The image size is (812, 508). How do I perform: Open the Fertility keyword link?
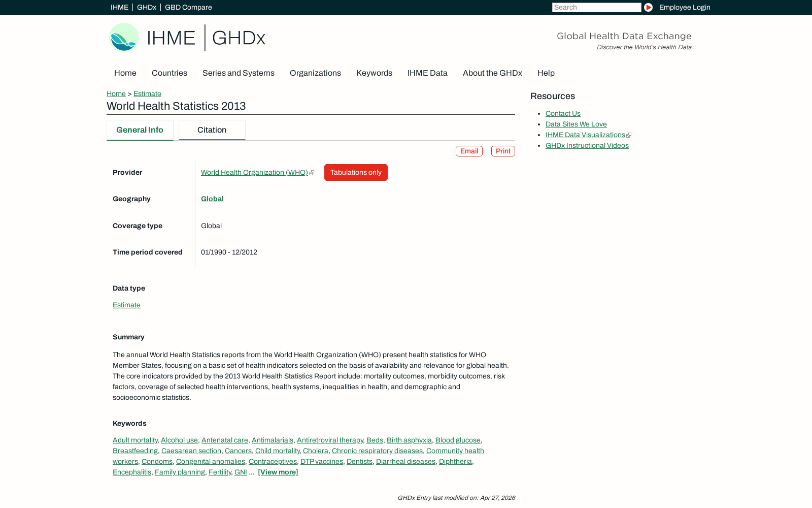(x=220, y=472)
